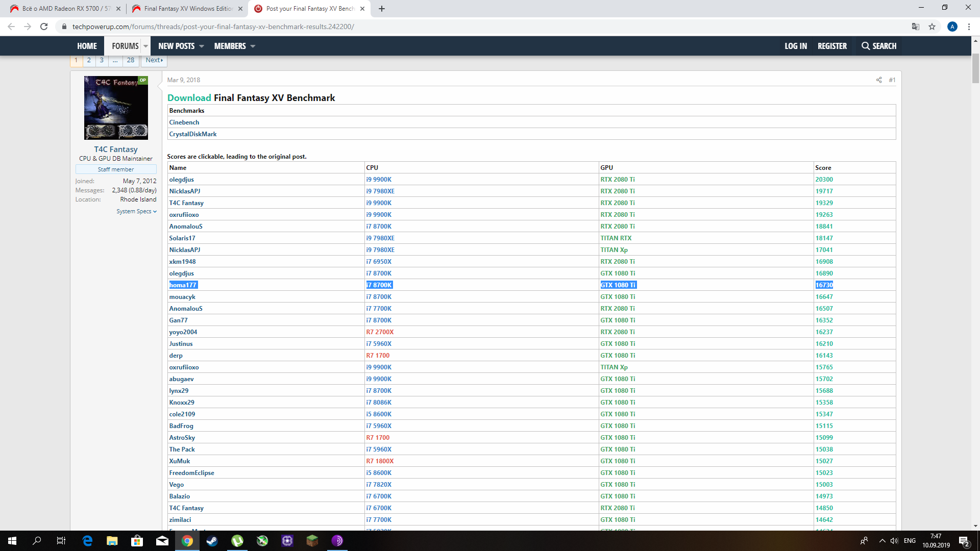Expand T4C Fantasy's System Specs
This screenshot has width=980, height=551.
136,211
